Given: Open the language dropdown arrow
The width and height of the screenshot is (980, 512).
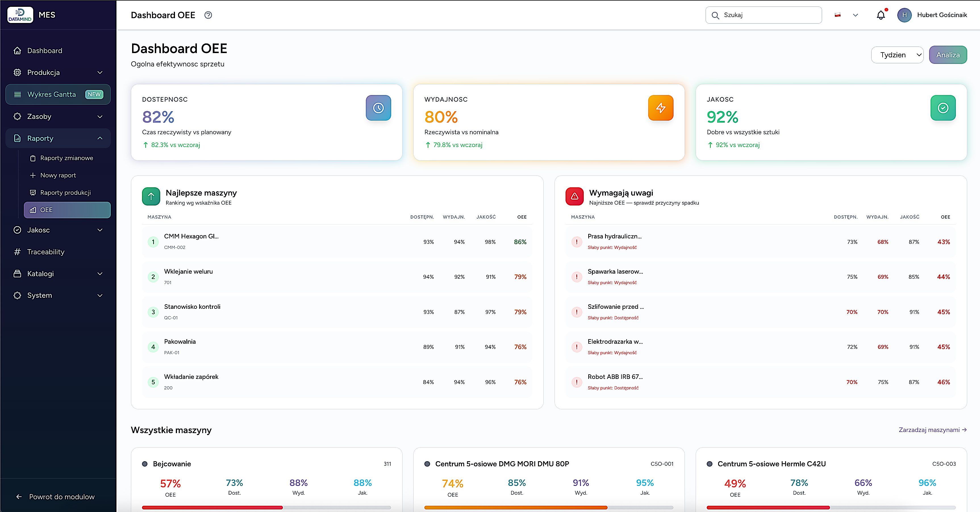Looking at the screenshot, I should pyautogui.click(x=856, y=15).
